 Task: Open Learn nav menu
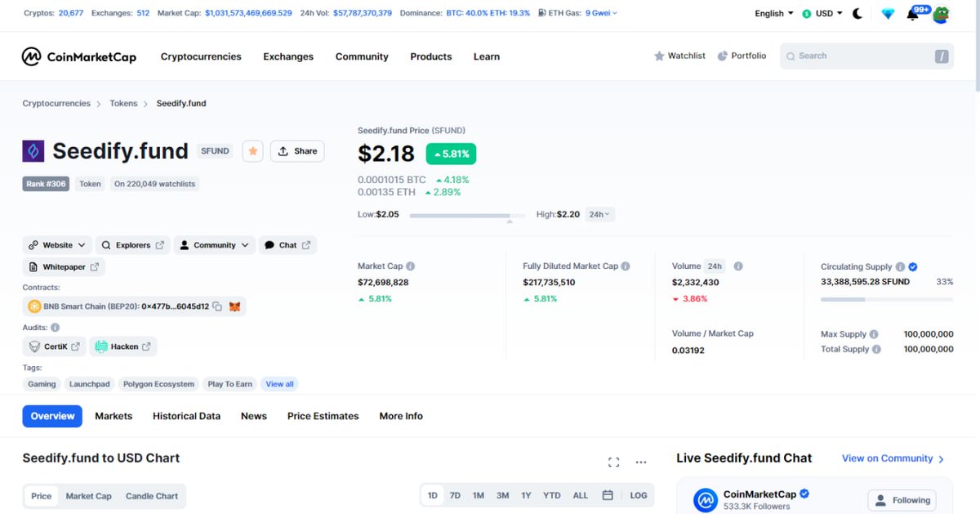[x=487, y=56]
